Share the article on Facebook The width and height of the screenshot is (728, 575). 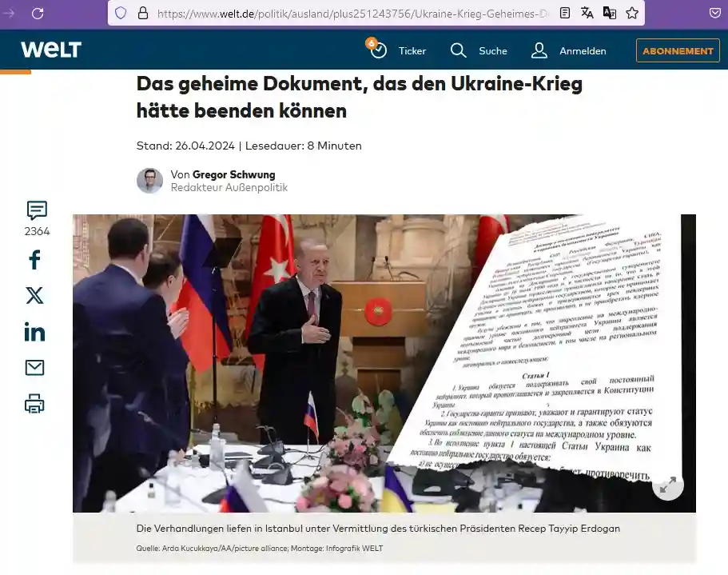[34, 259]
